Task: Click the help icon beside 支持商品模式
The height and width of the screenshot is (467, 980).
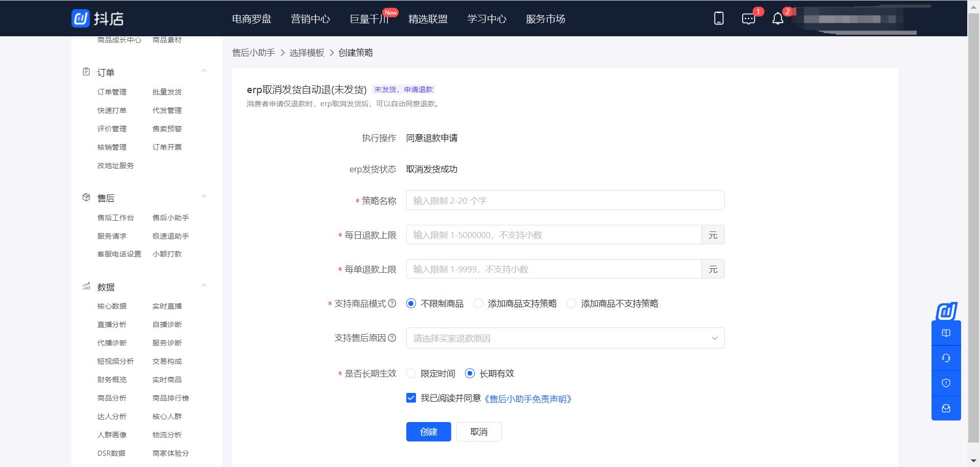Action: click(x=392, y=303)
